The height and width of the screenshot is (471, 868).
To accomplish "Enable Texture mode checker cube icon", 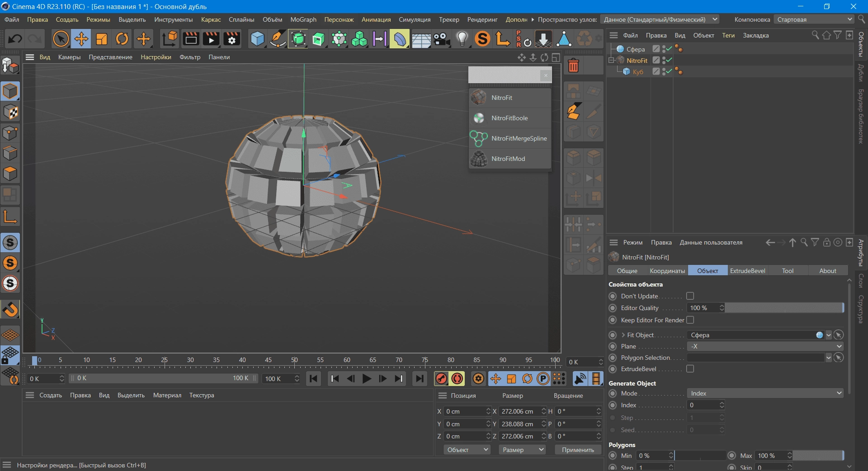I will click(10, 112).
